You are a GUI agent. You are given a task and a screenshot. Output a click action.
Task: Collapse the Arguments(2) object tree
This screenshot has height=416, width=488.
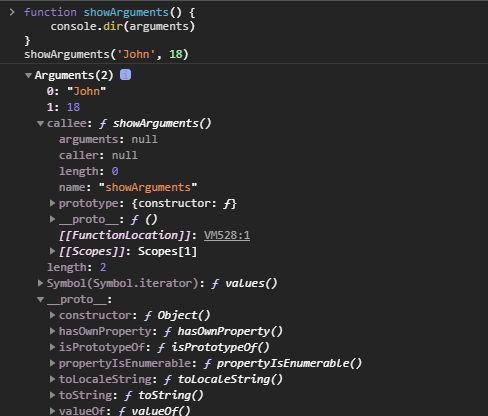[x=29, y=76]
